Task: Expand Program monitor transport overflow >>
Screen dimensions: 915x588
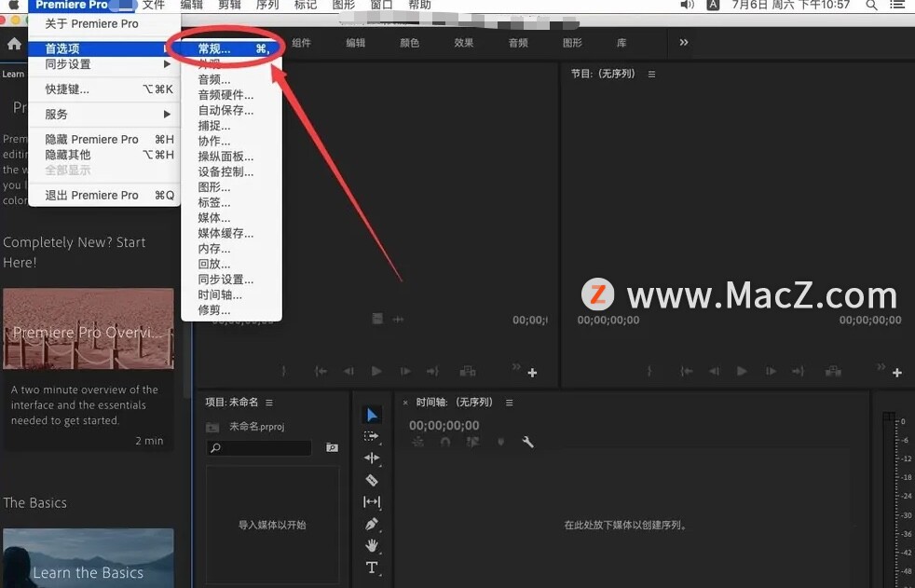Action: (x=881, y=366)
